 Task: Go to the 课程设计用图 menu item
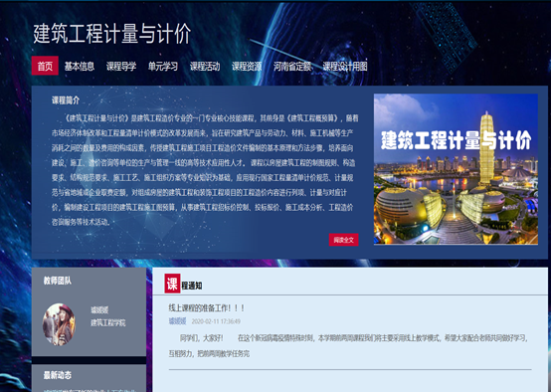tap(345, 66)
